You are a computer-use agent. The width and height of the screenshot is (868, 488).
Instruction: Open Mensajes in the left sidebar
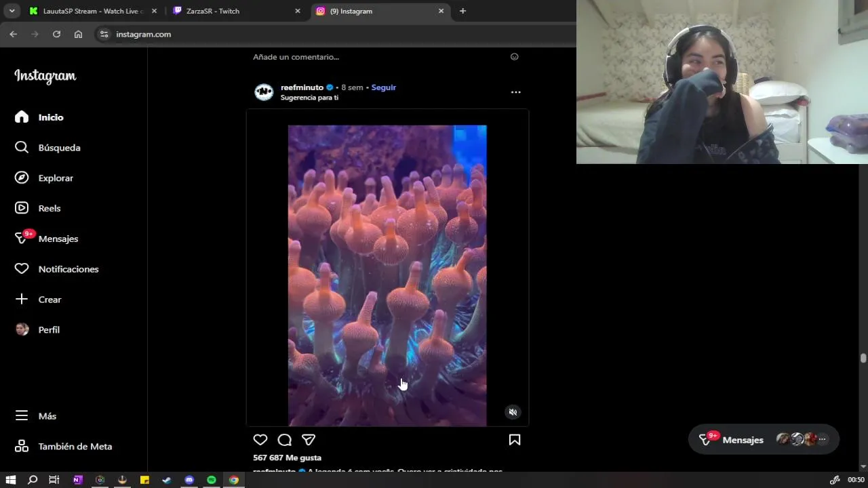(46, 239)
